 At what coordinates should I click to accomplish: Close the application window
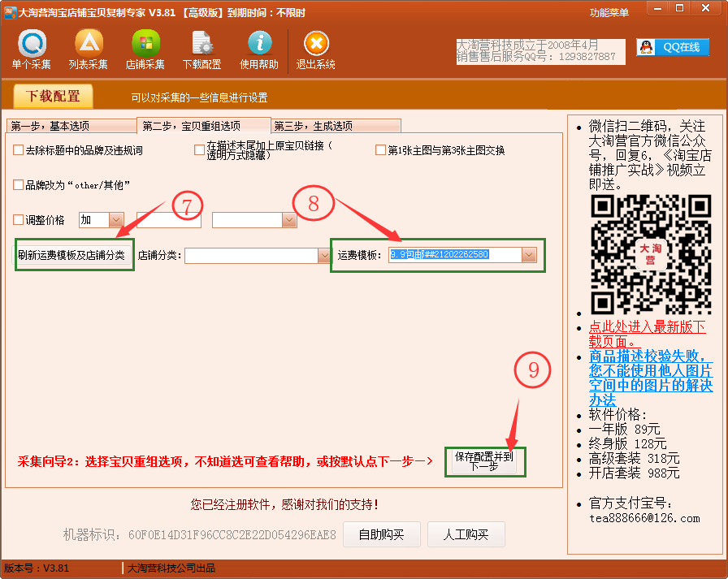[x=706, y=8]
